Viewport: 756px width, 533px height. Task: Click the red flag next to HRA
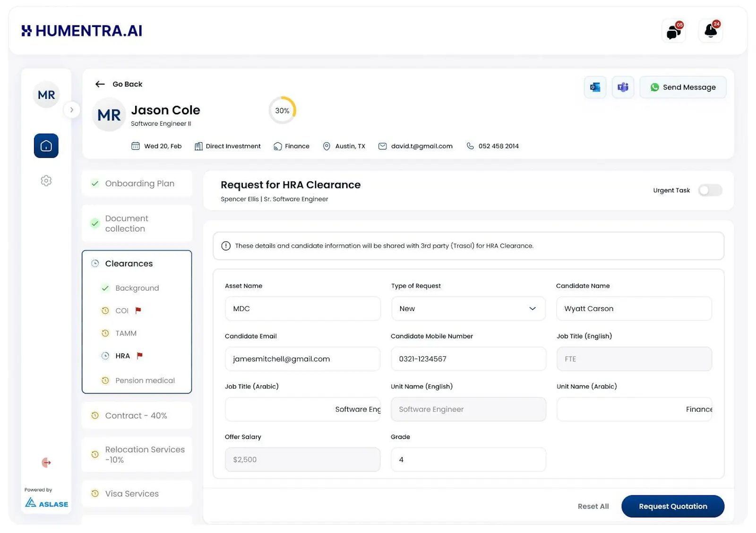click(139, 355)
